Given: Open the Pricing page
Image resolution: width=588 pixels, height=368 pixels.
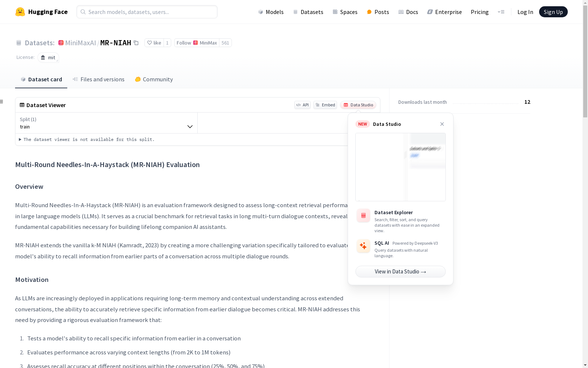Looking at the screenshot, I should pyautogui.click(x=480, y=12).
